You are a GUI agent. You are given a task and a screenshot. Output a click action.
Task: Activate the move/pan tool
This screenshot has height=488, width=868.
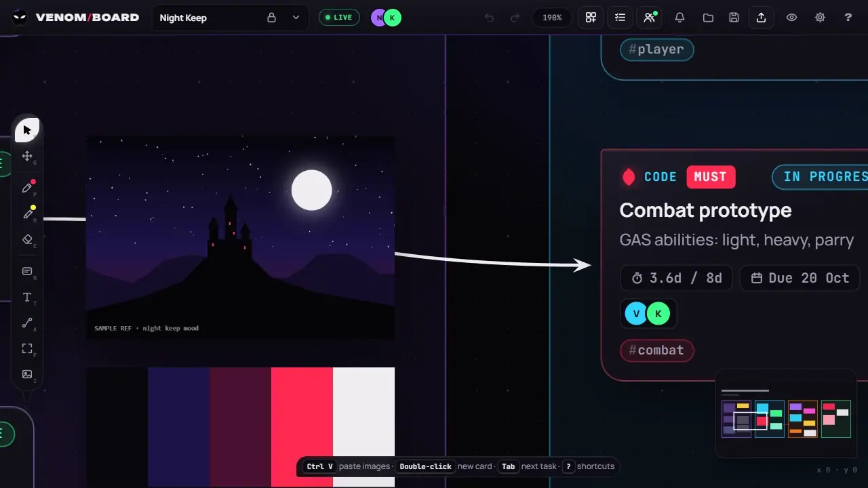pos(27,156)
